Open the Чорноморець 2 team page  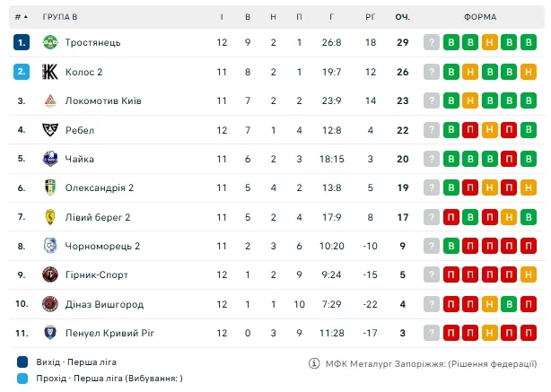click(x=102, y=246)
